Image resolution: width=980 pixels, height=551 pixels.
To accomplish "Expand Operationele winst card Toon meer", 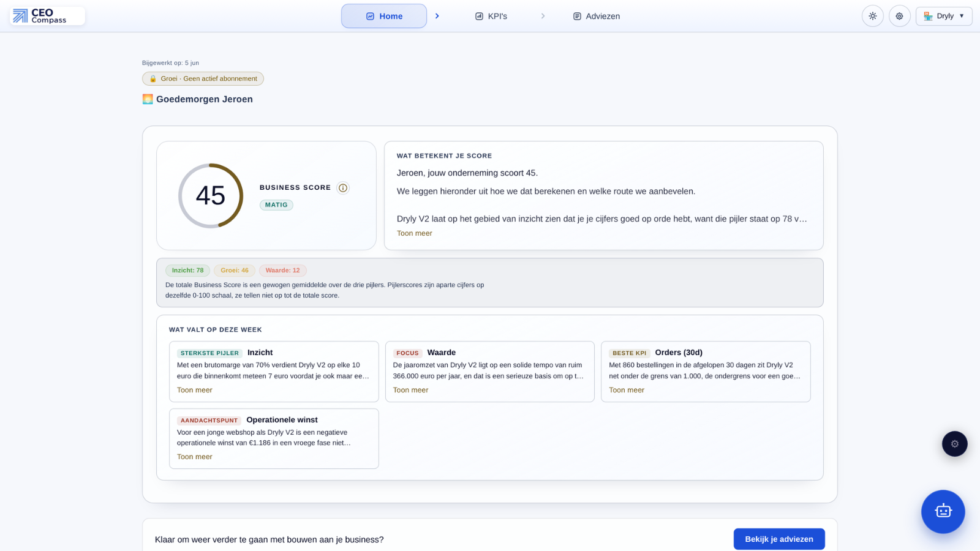I will click(x=195, y=457).
